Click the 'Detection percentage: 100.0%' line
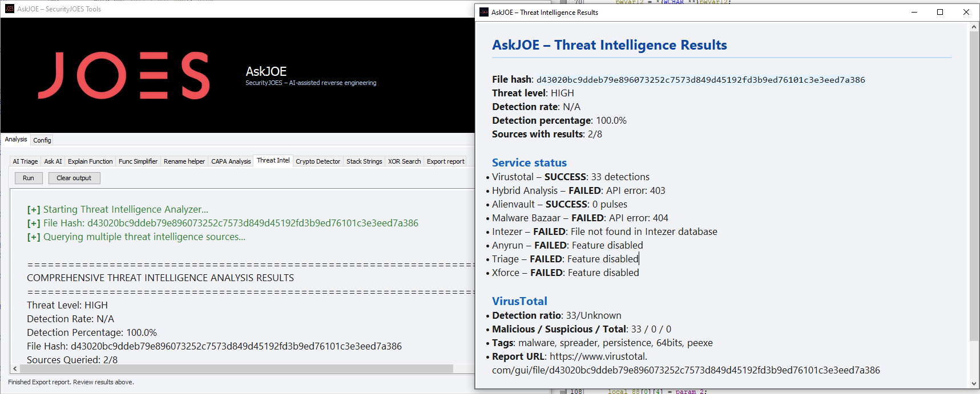This screenshot has width=980, height=394. pyautogui.click(x=559, y=120)
